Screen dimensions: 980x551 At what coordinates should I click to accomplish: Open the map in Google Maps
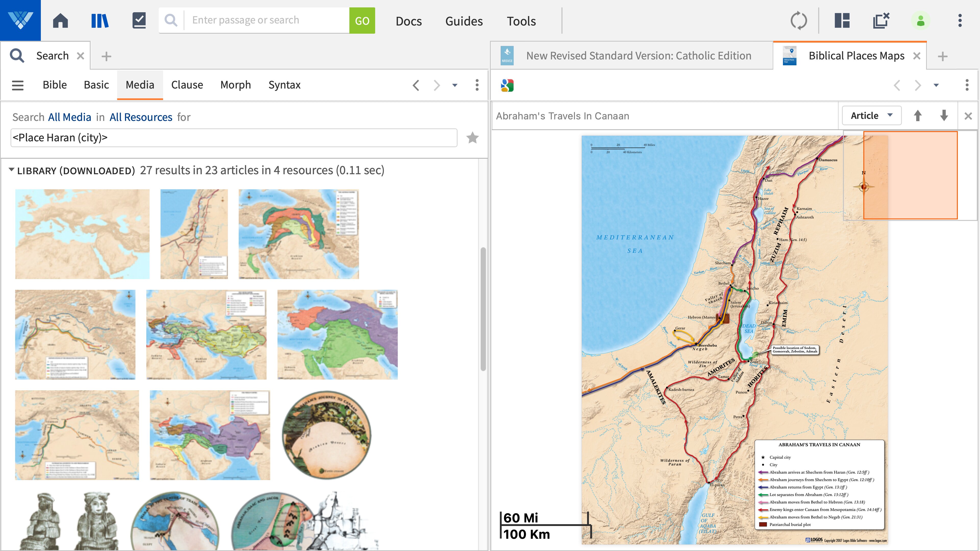(508, 85)
